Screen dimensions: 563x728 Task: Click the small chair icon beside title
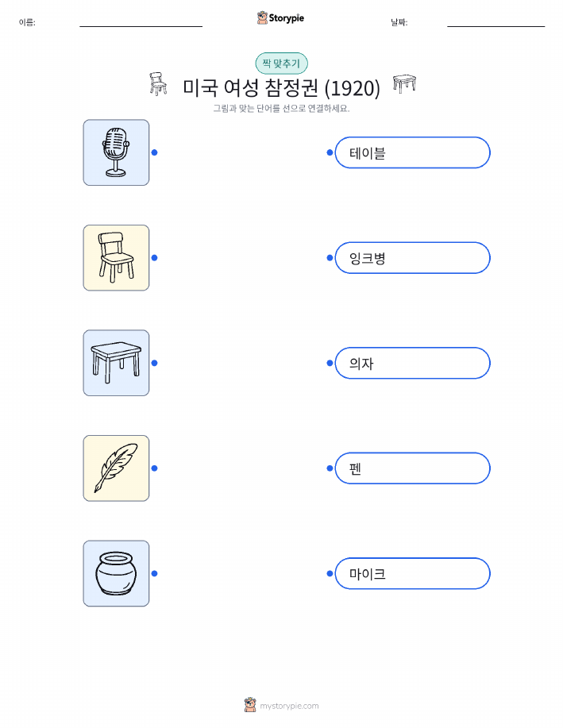click(x=158, y=84)
